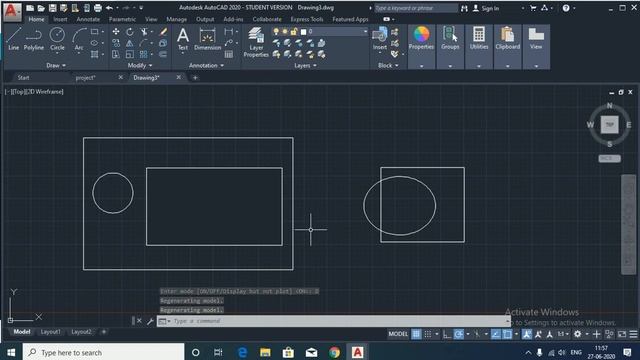Viewport: 640px width, 360px height.
Task: Switch to the Layout1 tab
Action: pos(51,332)
